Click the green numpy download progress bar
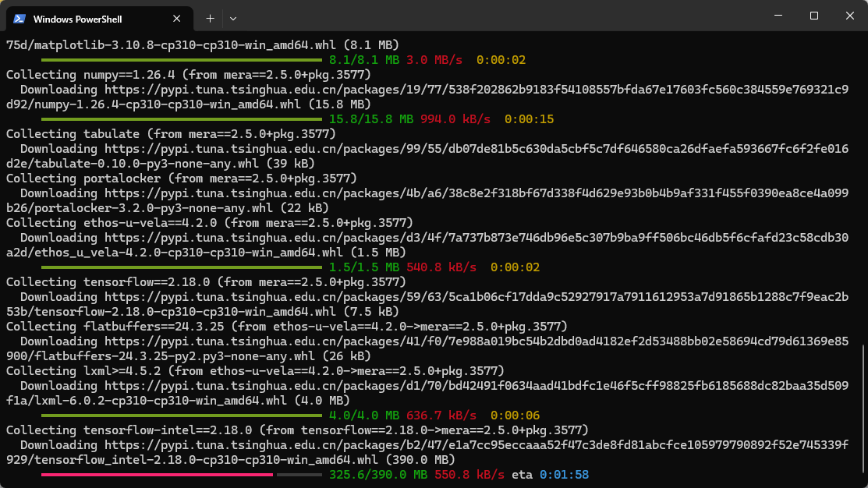868x488 pixels. (x=182, y=119)
